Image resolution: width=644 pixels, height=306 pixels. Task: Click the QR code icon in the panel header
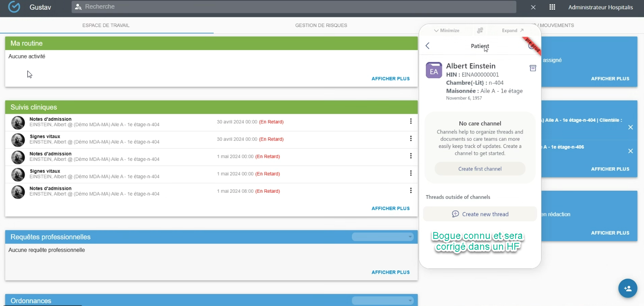click(x=480, y=31)
